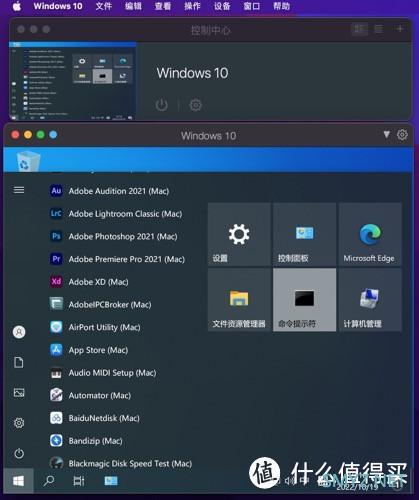
Task: Open the 命令提示符 command prompt tile
Action: pyautogui.click(x=304, y=300)
